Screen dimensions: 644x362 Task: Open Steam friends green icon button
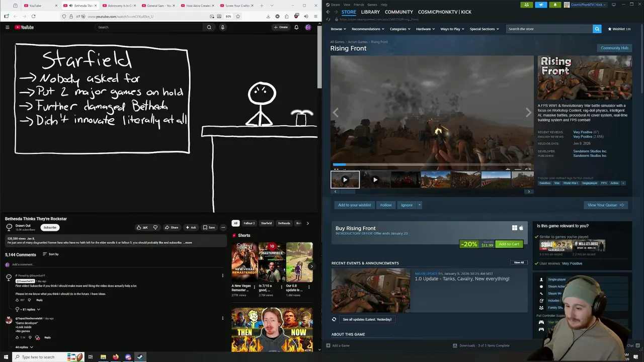pyautogui.click(x=526, y=5)
